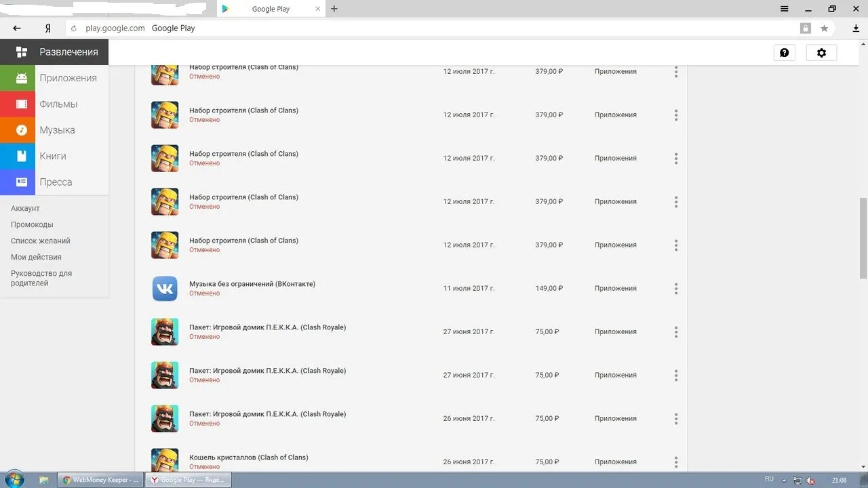868x488 pixels.
Task: Open order 'Музыка без ограничений (ВКонтакте)'
Action: coord(252,284)
